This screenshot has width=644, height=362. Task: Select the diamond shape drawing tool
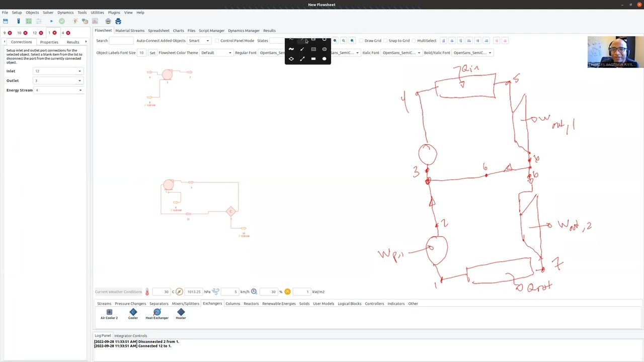pyautogui.click(x=291, y=59)
